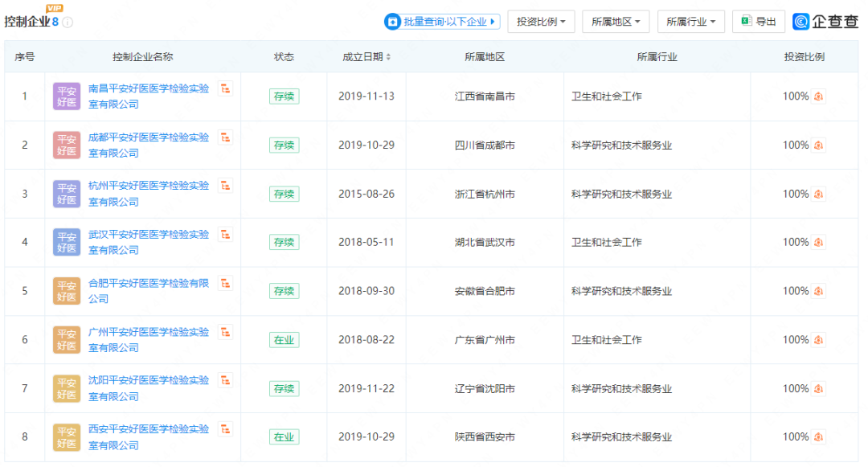The width and height of the screenshot is (868, 467).
Task: Click the 企查查 logo
Action: coord(825,22)
